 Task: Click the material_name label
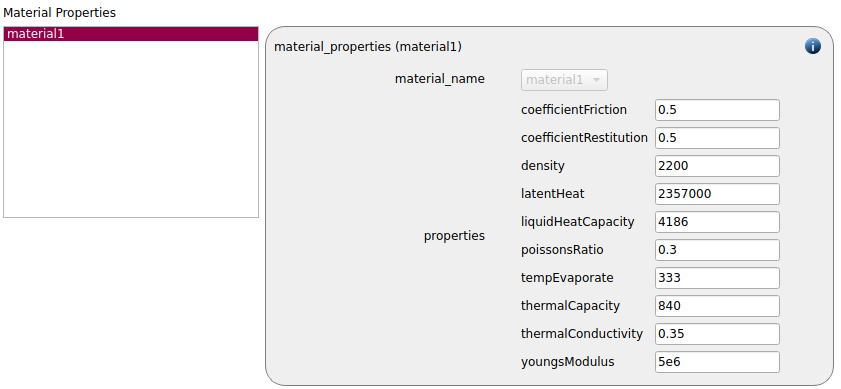point(440,79)
